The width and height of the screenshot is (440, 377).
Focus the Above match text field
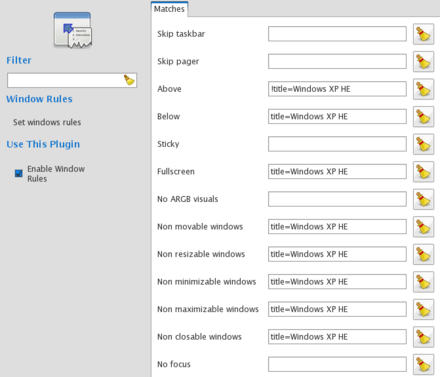click(337, 89)
